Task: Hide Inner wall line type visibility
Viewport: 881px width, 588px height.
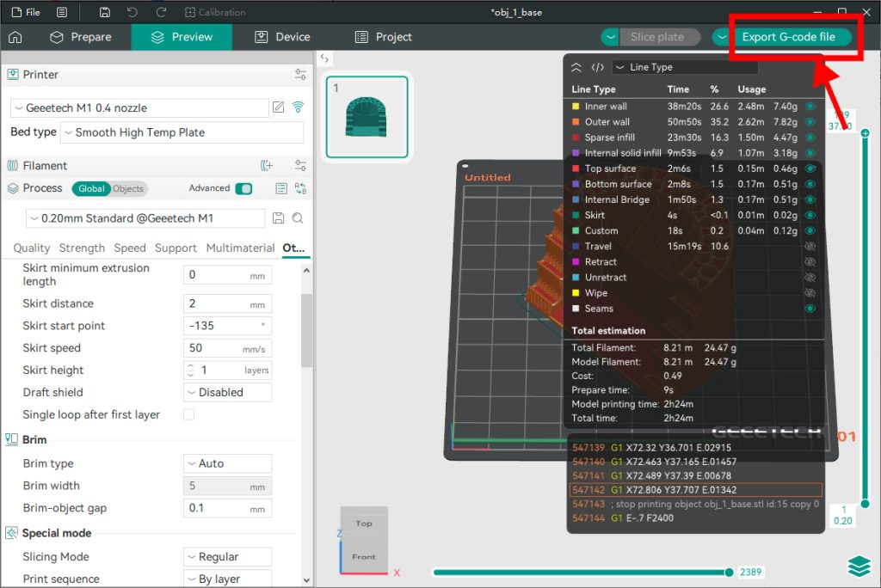Action: (810, 107)
